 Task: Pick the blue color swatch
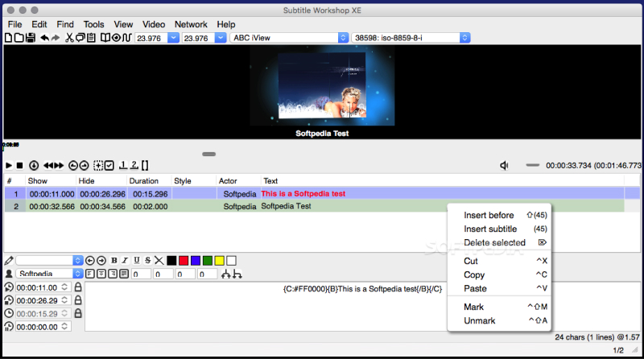pos(196,261)
